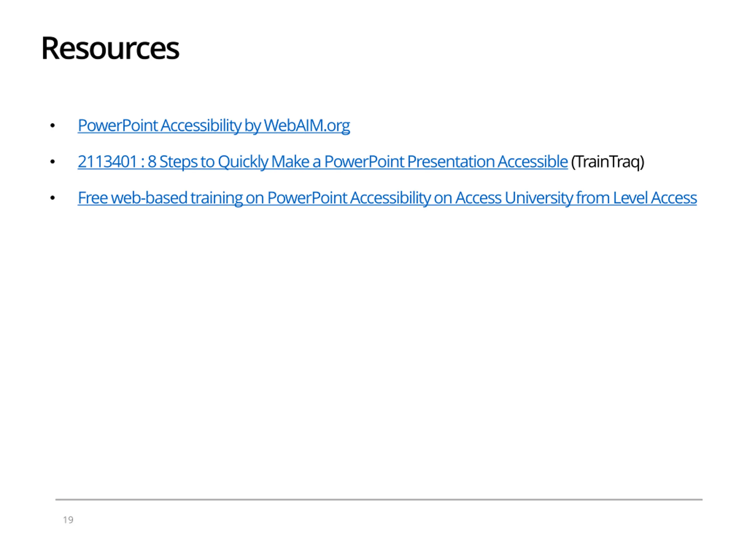Click the slide number 19

[x=68, y=519]
